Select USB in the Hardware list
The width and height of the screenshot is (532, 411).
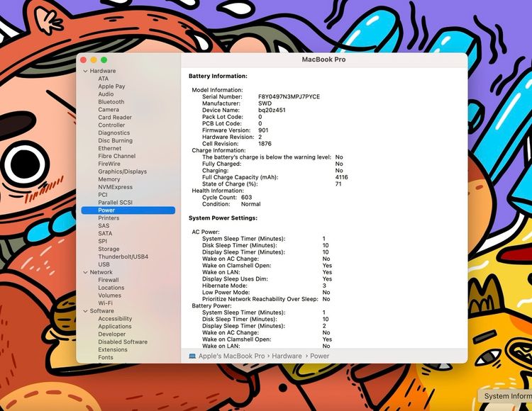104,264
